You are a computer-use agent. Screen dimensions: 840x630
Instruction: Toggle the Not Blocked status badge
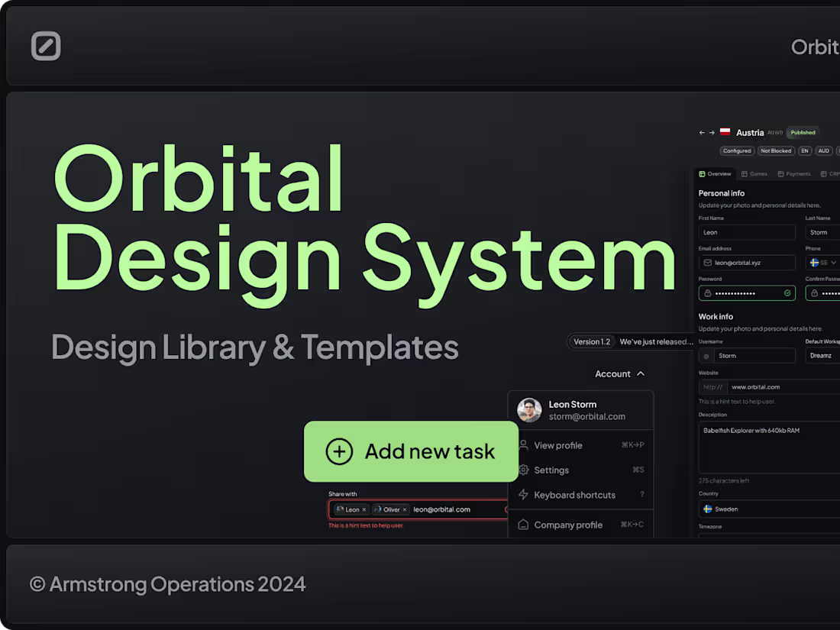coord(776,150)
